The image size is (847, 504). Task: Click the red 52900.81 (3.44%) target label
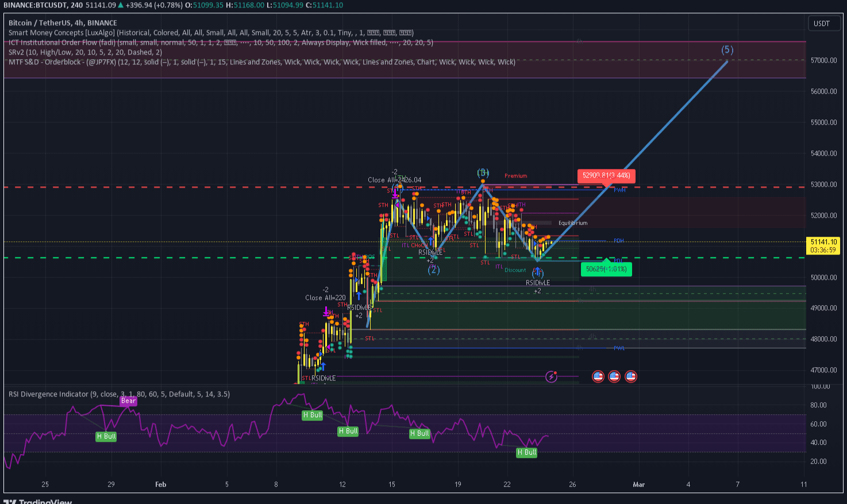(606, 176)
